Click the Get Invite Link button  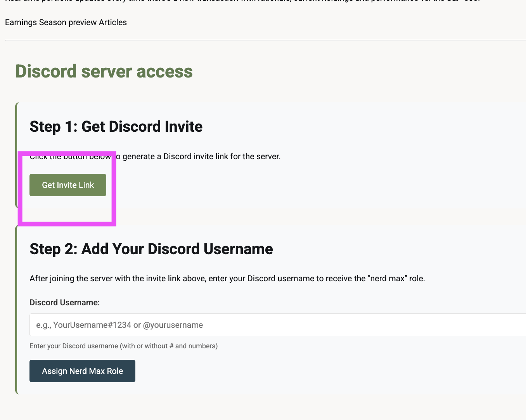click(x=68, y=185)
